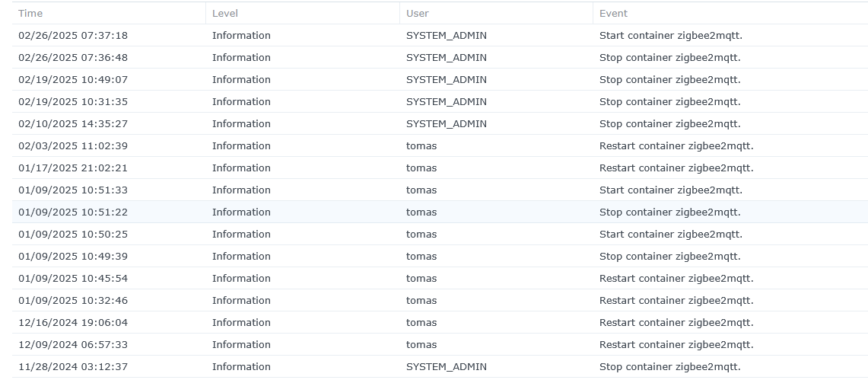
Task: Click the 12/09/2024 06:57:33 restart entry
Action: (x=73, y=345)
